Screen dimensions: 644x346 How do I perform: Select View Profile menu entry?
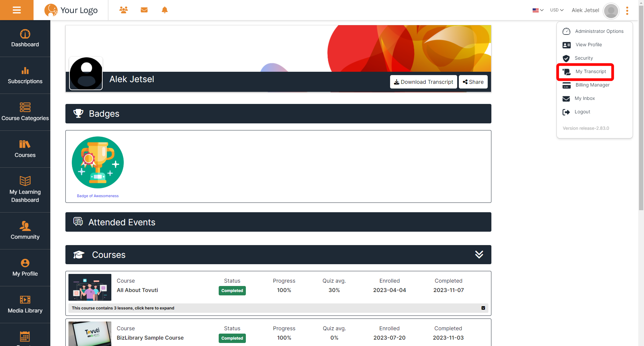coord(582,45)
